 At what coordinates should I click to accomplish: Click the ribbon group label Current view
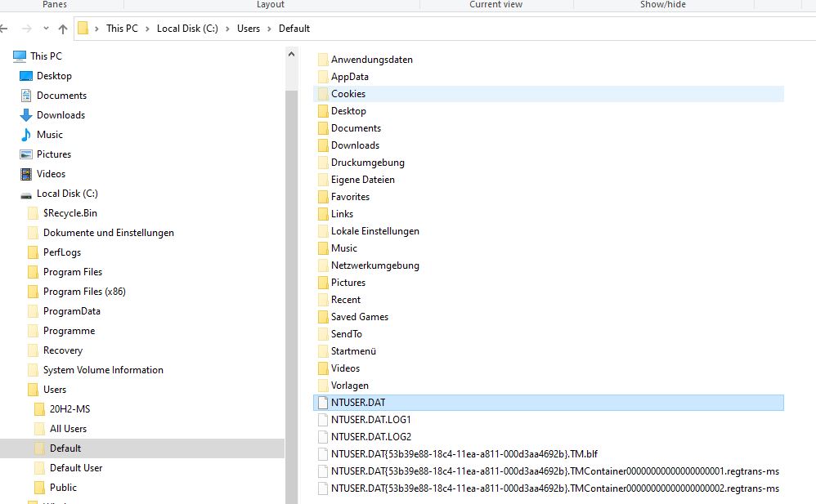pyautogui.click(x=496, y=5)
